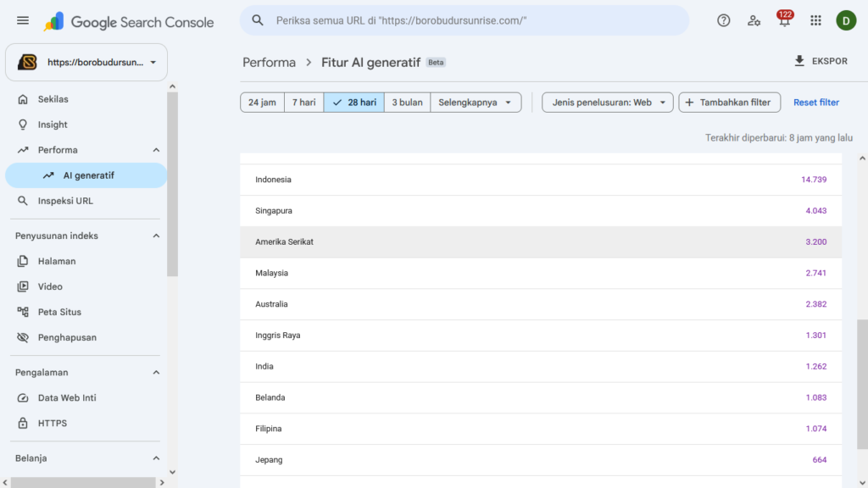Click the export download icon
Viewport: 868px width, 488px height.
(x=799, y=61)
